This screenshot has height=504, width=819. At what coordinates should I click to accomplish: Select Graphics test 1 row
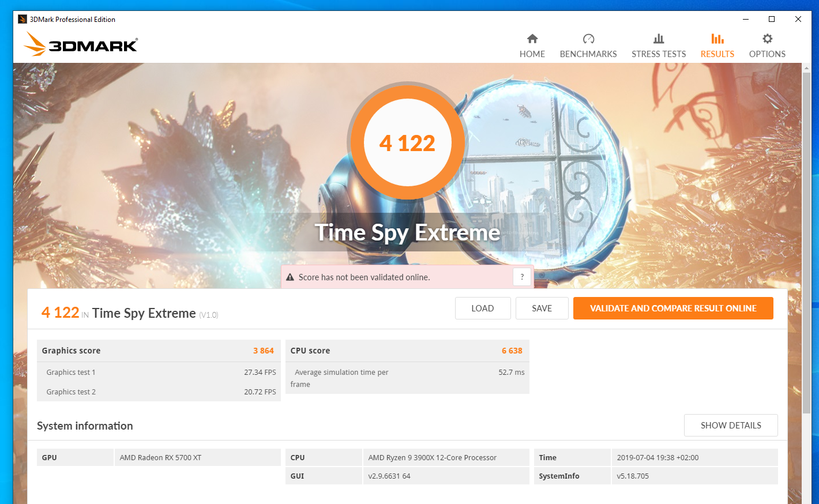[159, 373]
